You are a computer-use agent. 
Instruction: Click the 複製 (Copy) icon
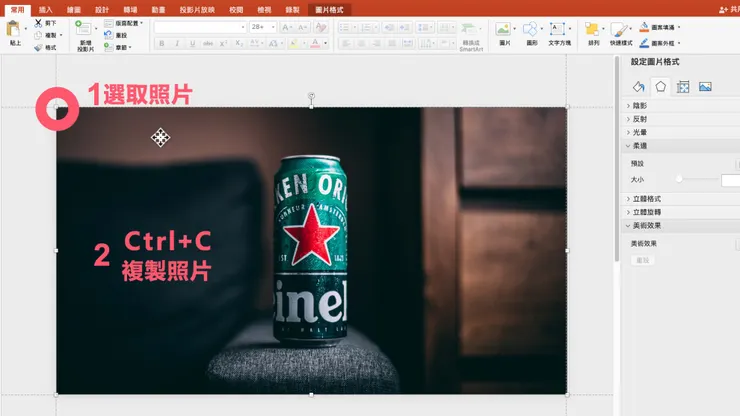[x=38, y=35]
